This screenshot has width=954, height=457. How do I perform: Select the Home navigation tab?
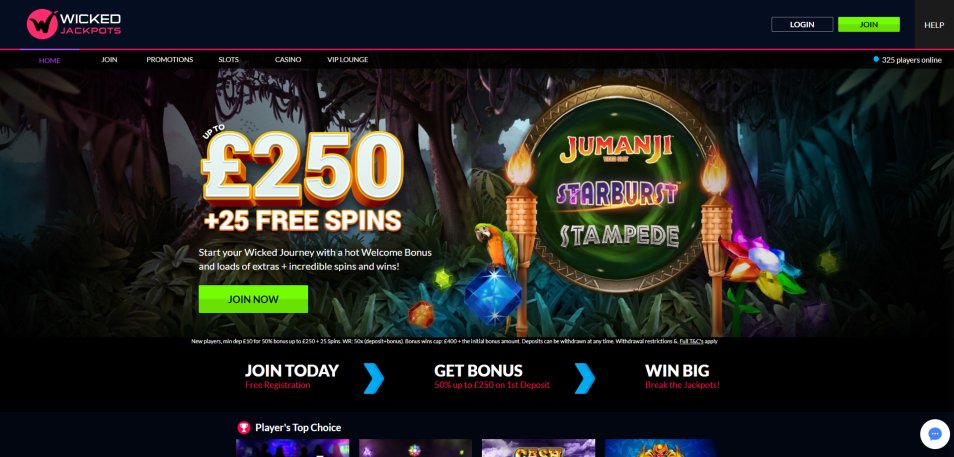click(x=49, y=60)
